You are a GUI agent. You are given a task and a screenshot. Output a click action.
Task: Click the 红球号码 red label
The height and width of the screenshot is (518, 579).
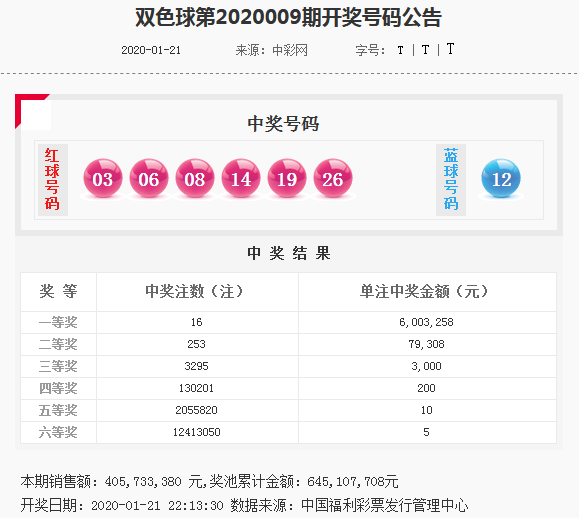[52, 180]
